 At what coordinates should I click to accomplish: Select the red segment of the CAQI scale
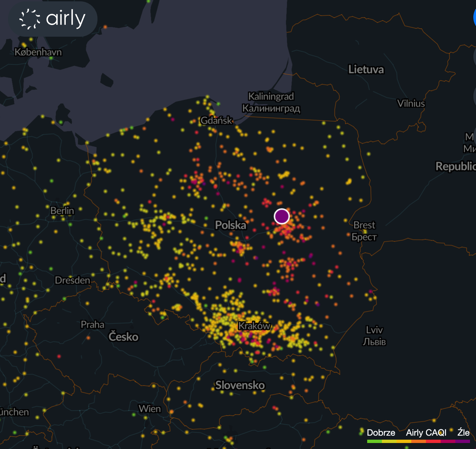[x=433, y=441]
